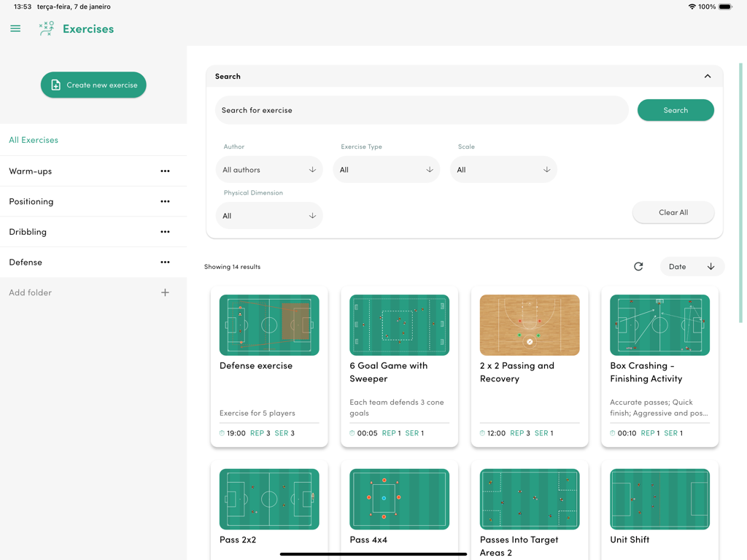Open the hamburger navigation menu

[15, 28]
